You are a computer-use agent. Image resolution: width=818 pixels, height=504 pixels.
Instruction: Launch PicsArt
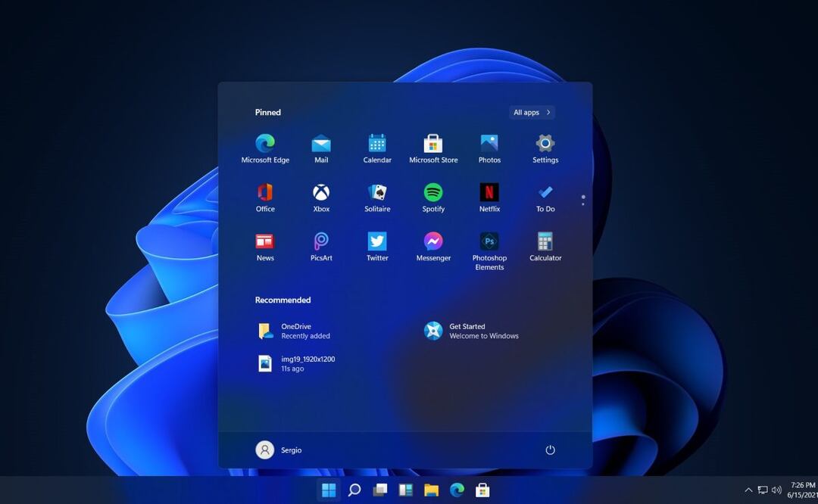tap(320, 242)
